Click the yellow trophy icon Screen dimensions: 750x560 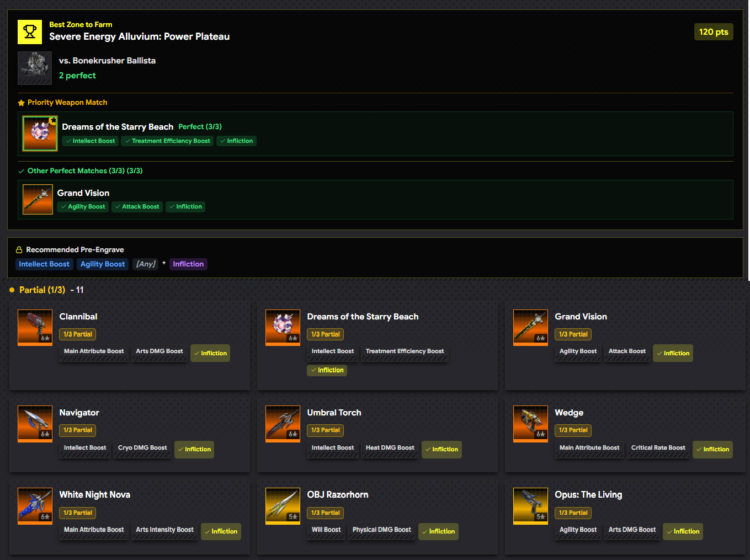click(30, 32)
